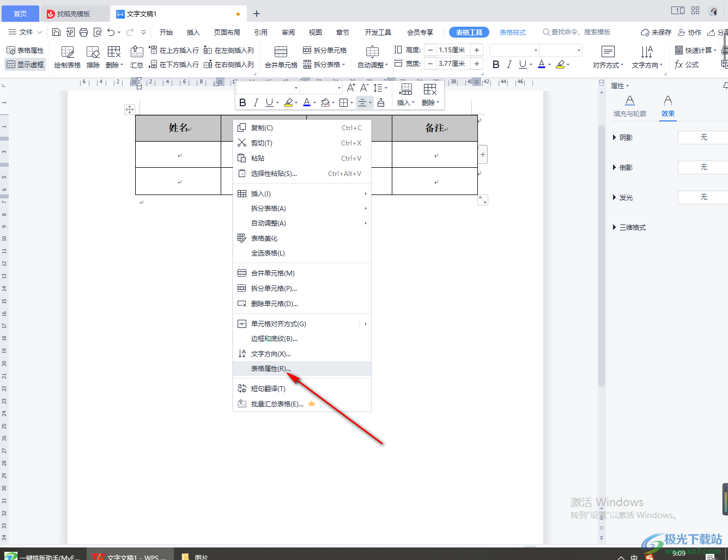The width and height of the screenshot is (728, 560).
Task: Click the 图片 folder in the Windows taskbar
Action: click(195, 556)
